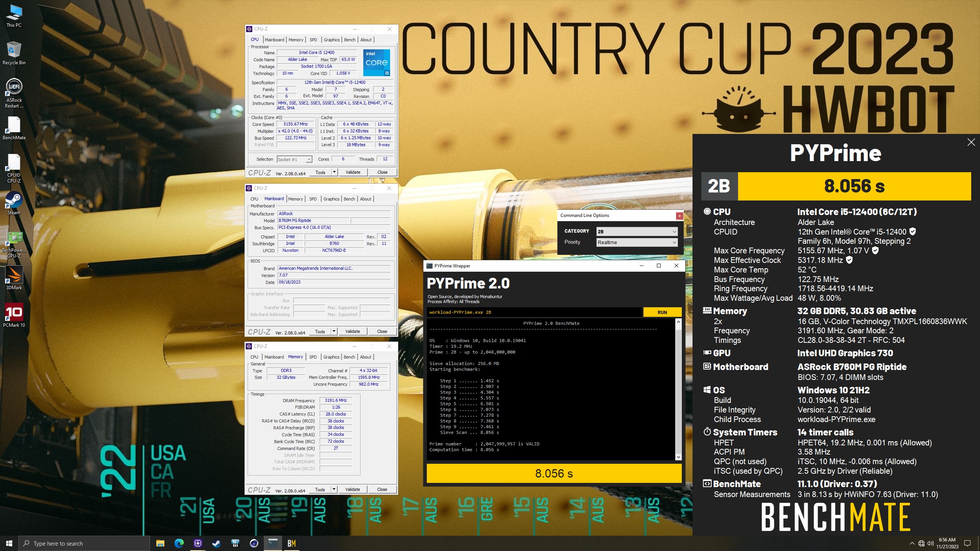Open About tab in bottom CPU-Z window
The height and width of the screenshot is (551, 980).
pos(366,357)
